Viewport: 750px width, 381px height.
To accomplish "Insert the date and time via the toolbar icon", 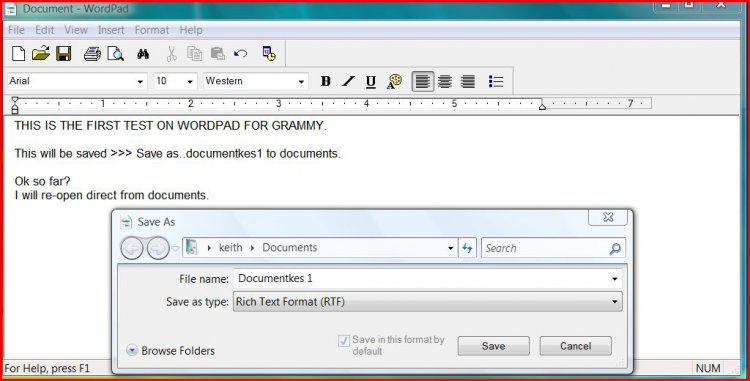I will point(269,54).
